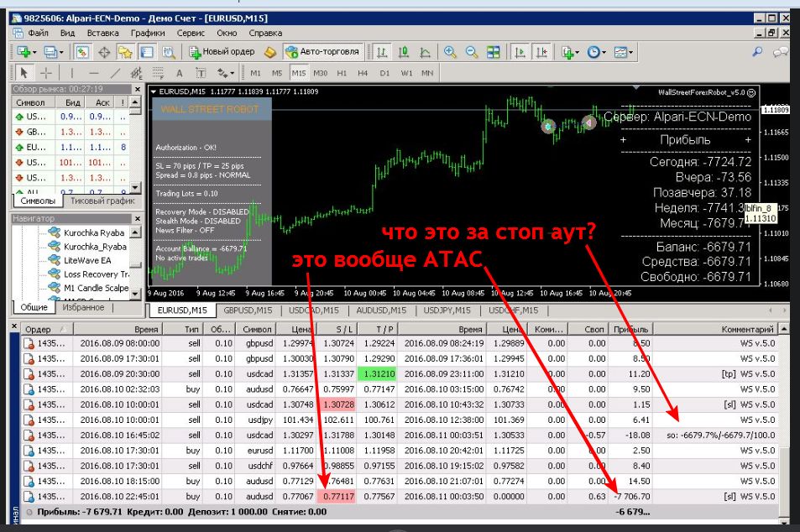This screenshot has width=800, height=532.
Task: Click the zoom in magnifier icon
Action: (450, 51)
